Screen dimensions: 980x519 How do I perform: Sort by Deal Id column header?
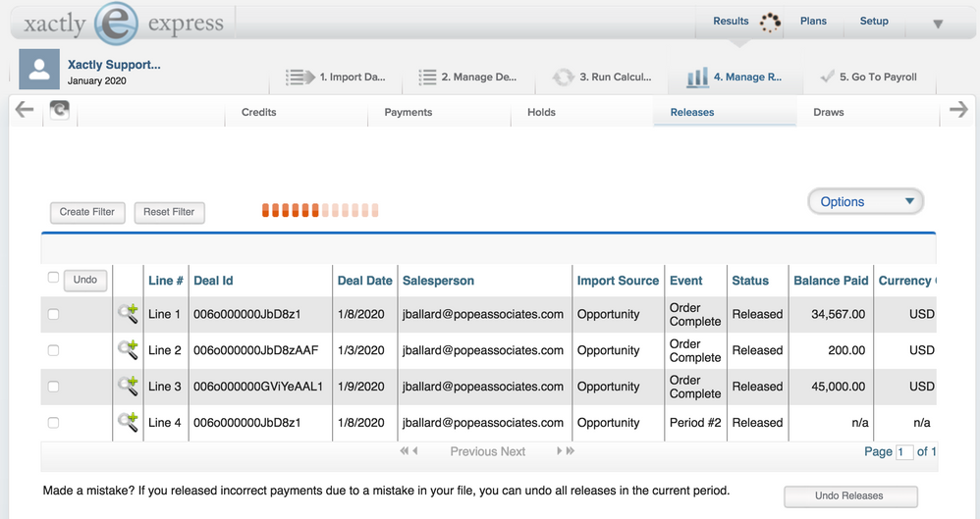coord(213,281)
